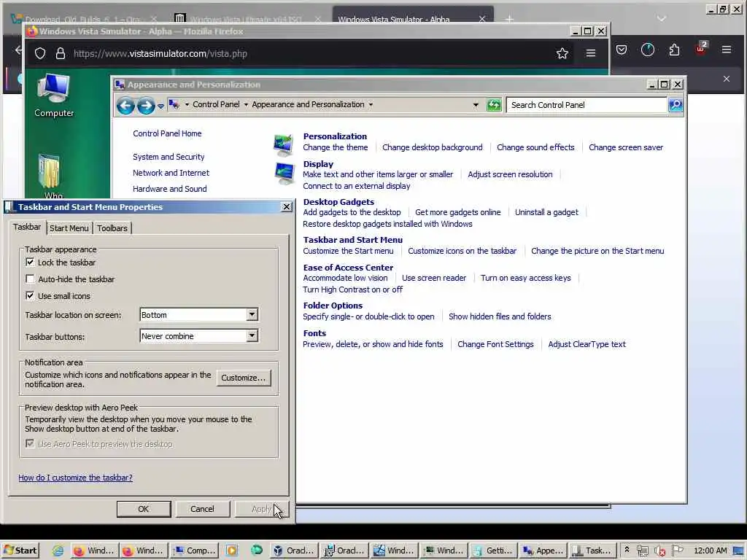
Task: Expand the Control Panel breadcrumb arrow
Action: point(246,105)
